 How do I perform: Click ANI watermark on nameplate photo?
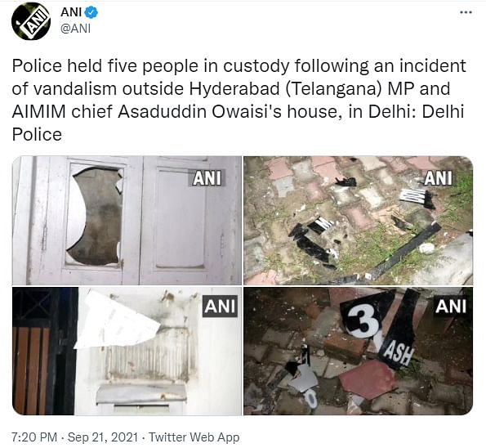pos(451,307)
